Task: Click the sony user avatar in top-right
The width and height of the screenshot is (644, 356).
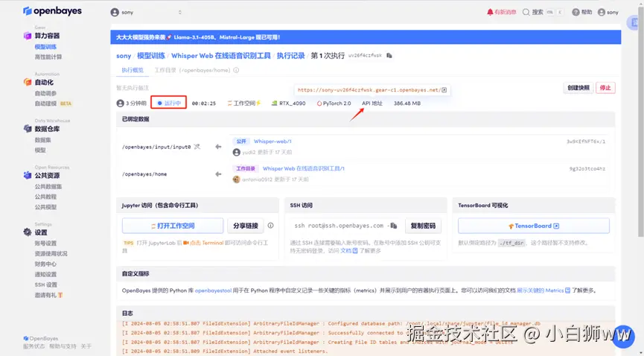Action: click(602, 13)
